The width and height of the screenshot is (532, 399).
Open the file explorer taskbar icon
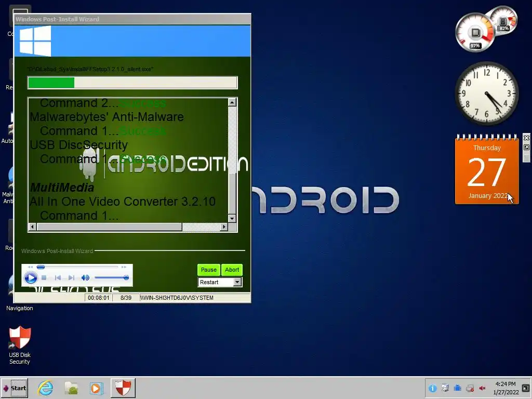coord(71,388)
